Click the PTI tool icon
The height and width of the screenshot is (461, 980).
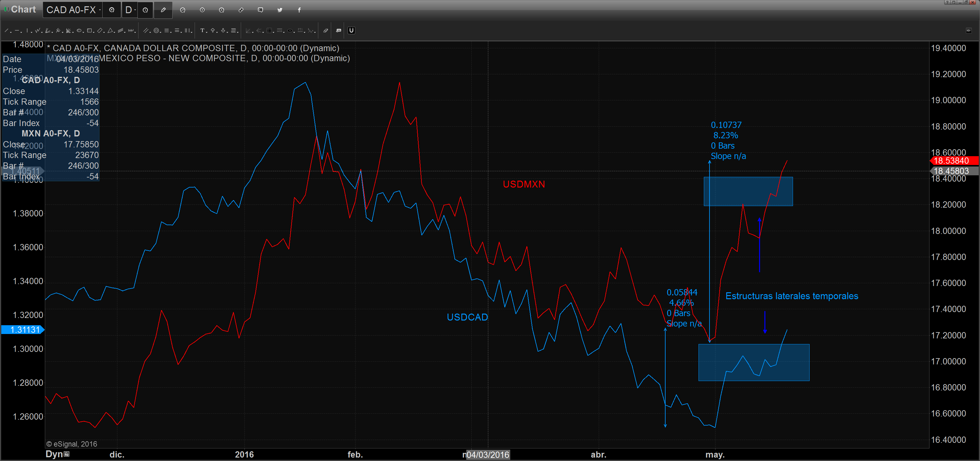click(x=300, y=30)
